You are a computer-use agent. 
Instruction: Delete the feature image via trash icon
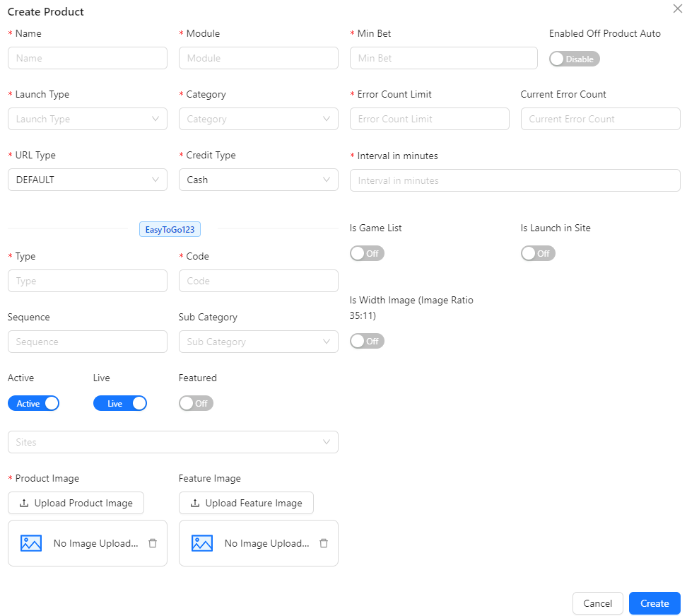[x=324, y=543]
